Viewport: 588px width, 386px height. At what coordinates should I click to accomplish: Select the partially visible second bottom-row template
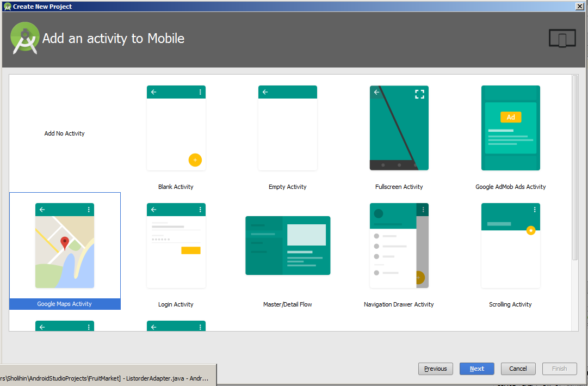(x=176, y=326)
